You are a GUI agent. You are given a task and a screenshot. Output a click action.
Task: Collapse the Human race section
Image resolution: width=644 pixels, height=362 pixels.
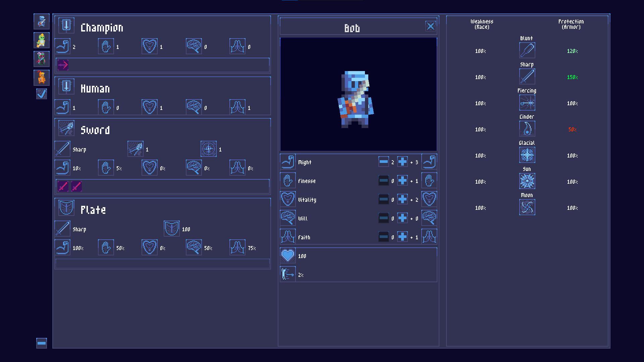[66, 86]
